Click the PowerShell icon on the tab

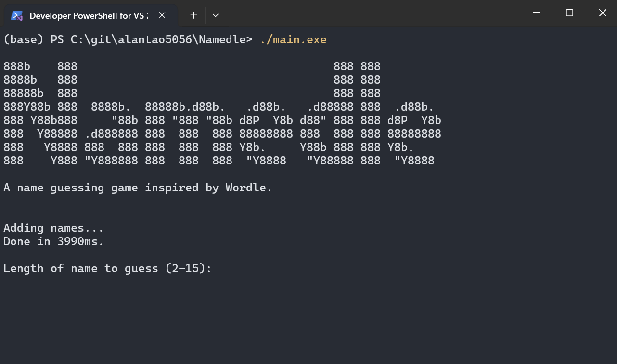pyautogui.click(x=17, y=15)
